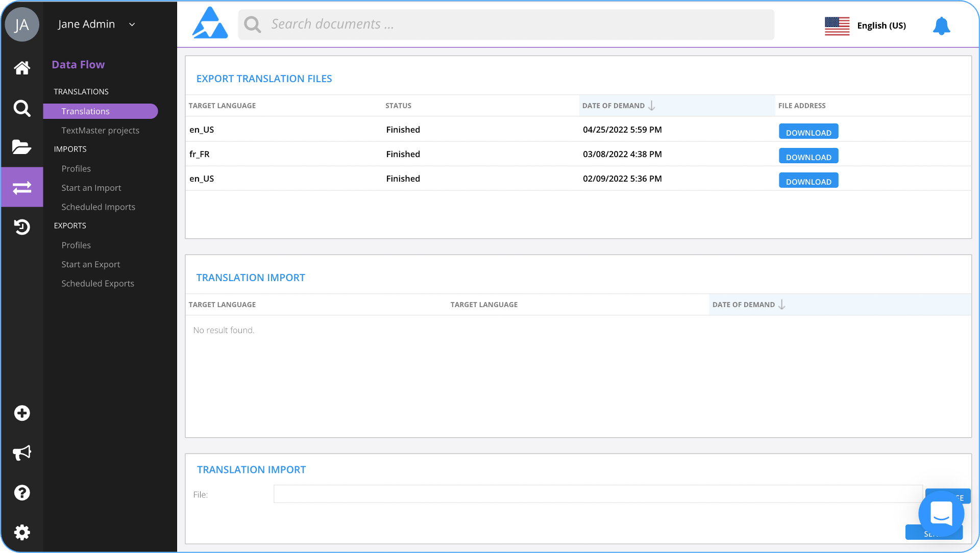Open the chat support bubble

[941, 513]
